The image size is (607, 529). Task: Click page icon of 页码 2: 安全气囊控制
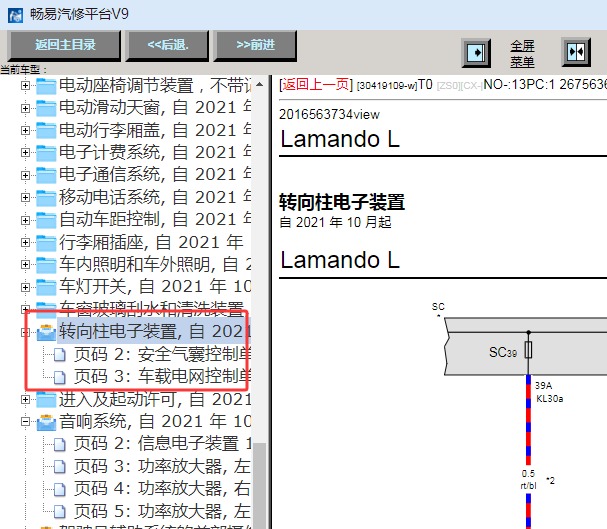coord(60,355)
